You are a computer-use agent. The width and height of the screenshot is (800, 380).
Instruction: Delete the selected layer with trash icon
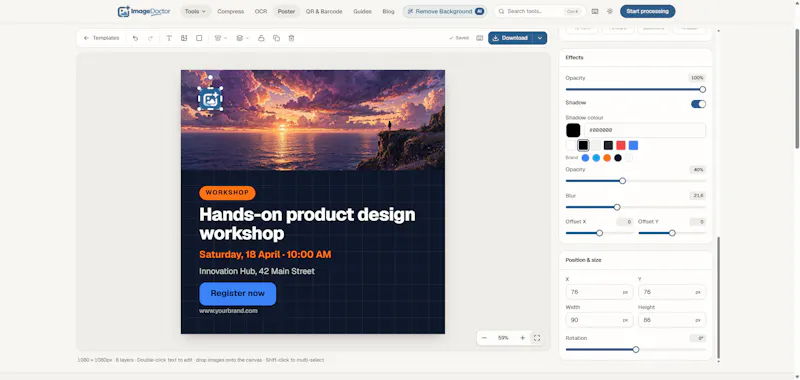[x=291, y=38]
